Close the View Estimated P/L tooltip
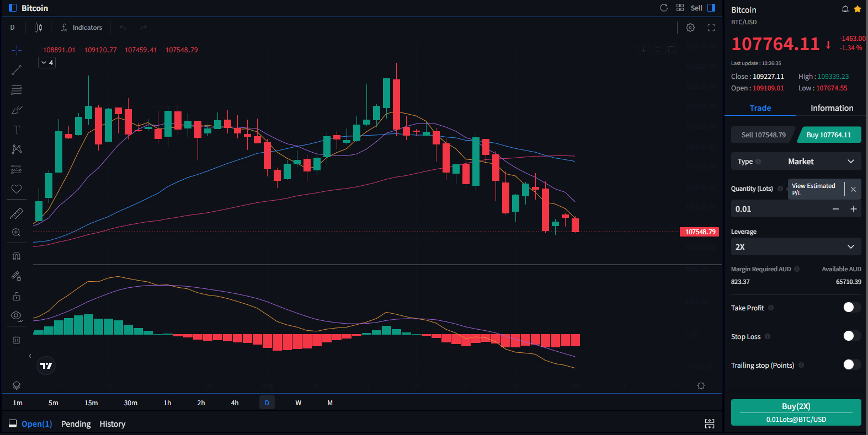Screen dimensions: 868x435 853,189
